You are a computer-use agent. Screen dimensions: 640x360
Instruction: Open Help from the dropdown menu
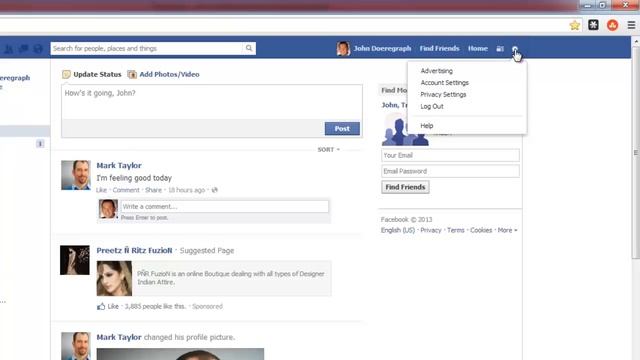click(427, 126)
